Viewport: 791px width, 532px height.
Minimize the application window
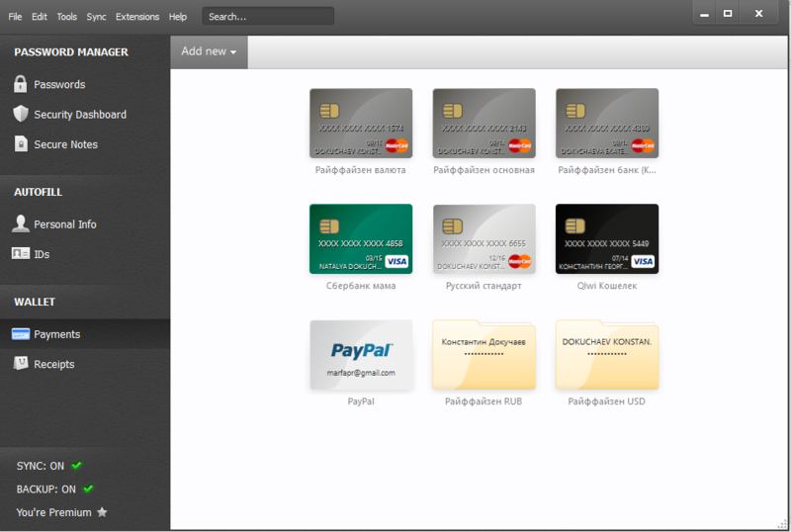click(705, 14)
